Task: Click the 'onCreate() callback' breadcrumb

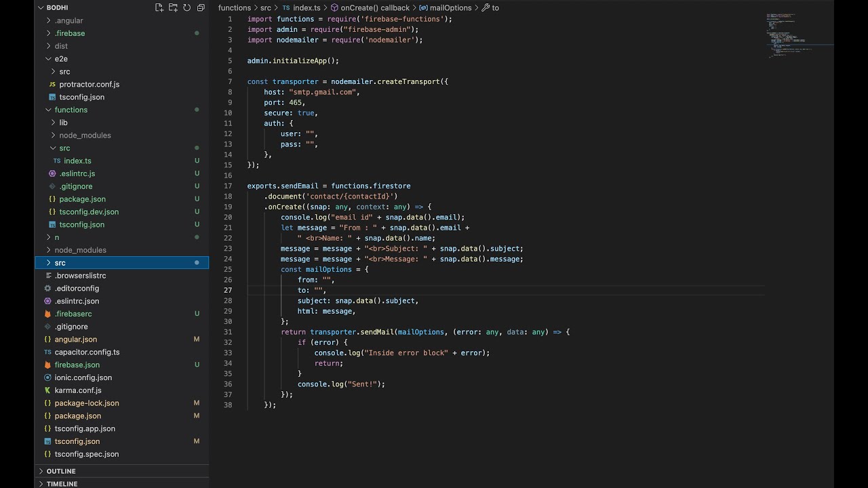Action: pyautogui.click(x=375, y=8)
